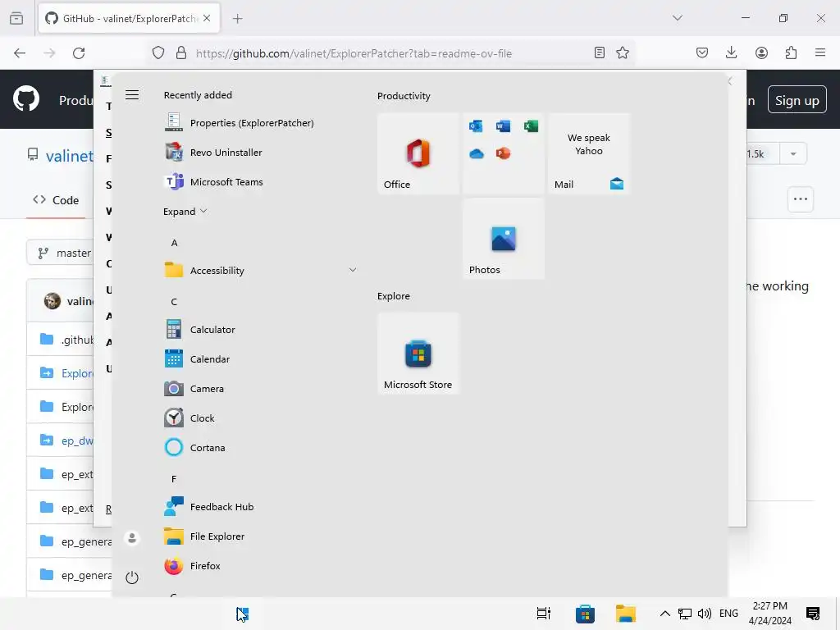Open Word icon in Office folder tile
The height and width of the screenshot is (630, 840).
click(x=503, y=126)
